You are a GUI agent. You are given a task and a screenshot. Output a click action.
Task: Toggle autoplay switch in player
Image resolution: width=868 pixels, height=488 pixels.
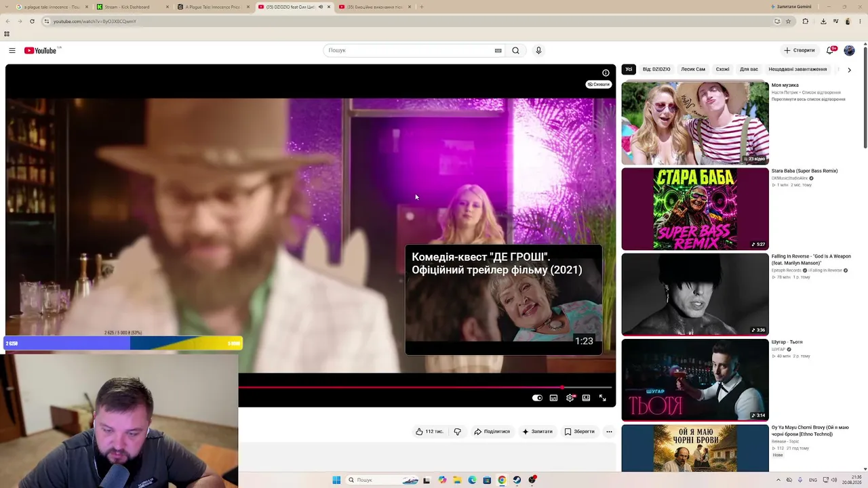[537, 398]
